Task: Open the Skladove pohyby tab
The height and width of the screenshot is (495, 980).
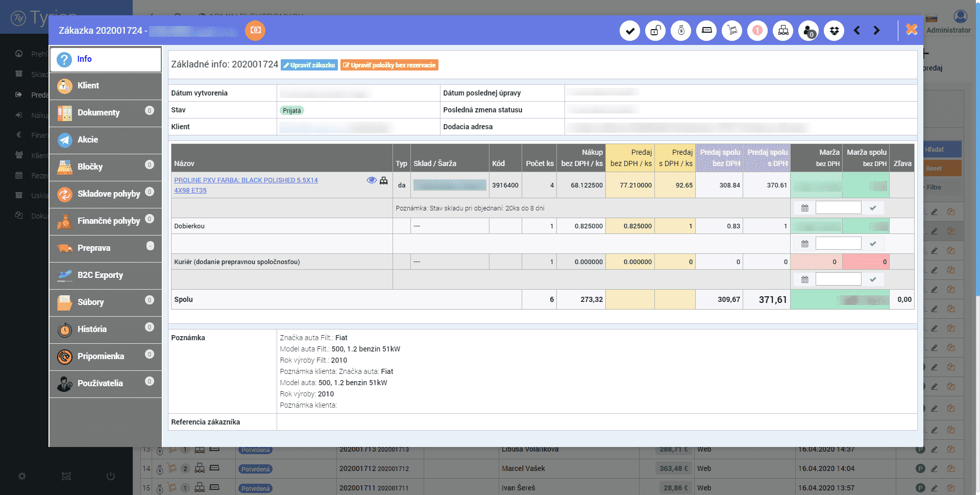Action: (106, 194)
